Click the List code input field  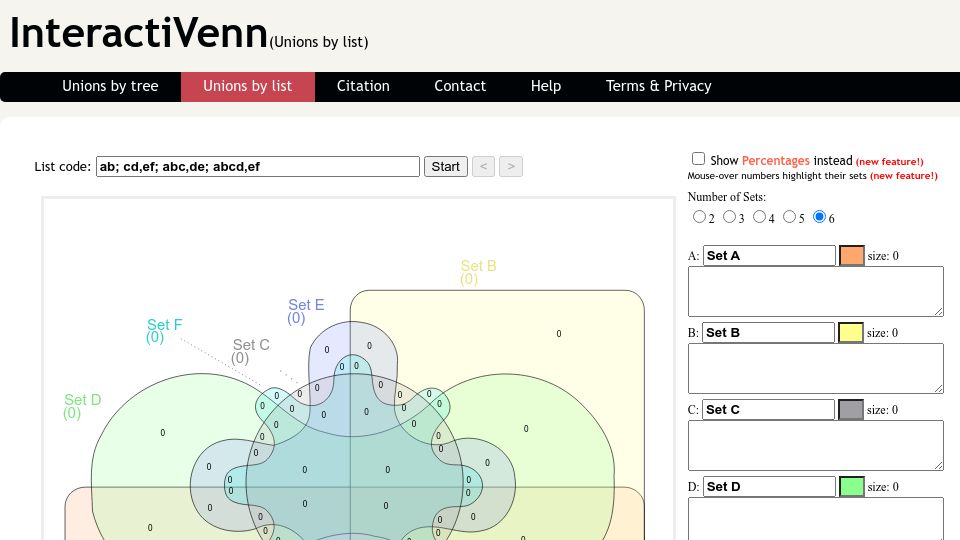[258, 167]
